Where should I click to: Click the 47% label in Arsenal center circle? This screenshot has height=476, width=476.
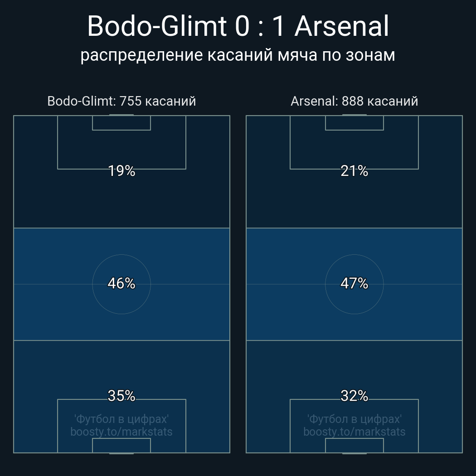pos(354,283)
